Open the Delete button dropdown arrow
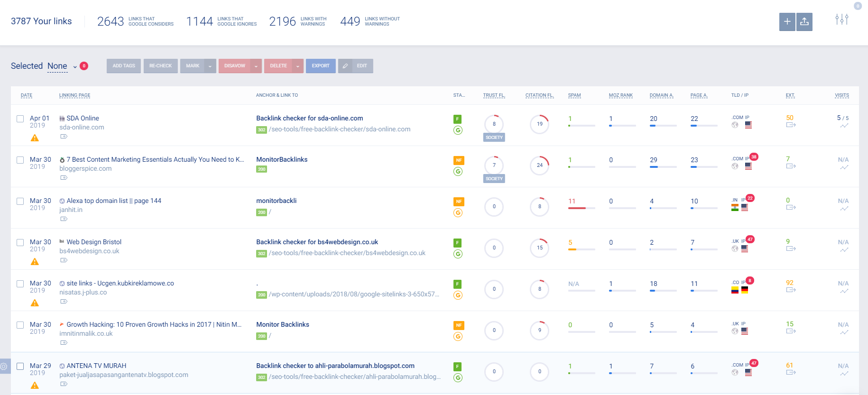The image size is (868, 395). tap(297, 66)
